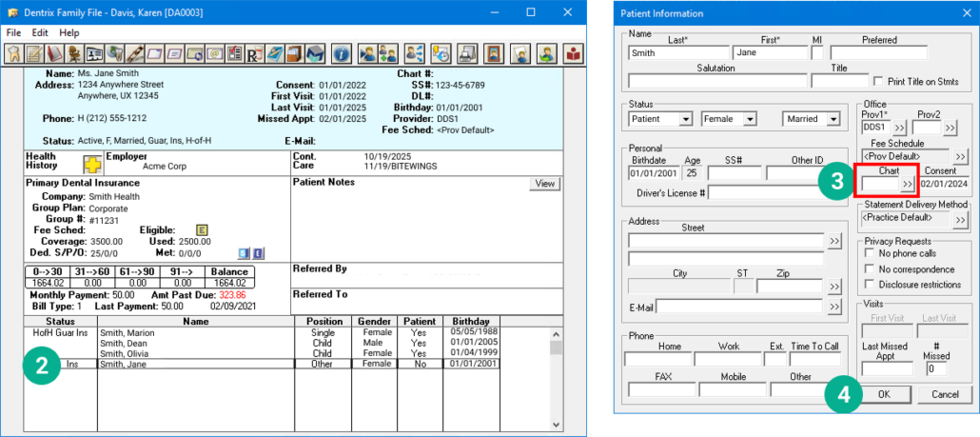
Task: Open the Patient status dropdown
Action: (x=685, y=120)
